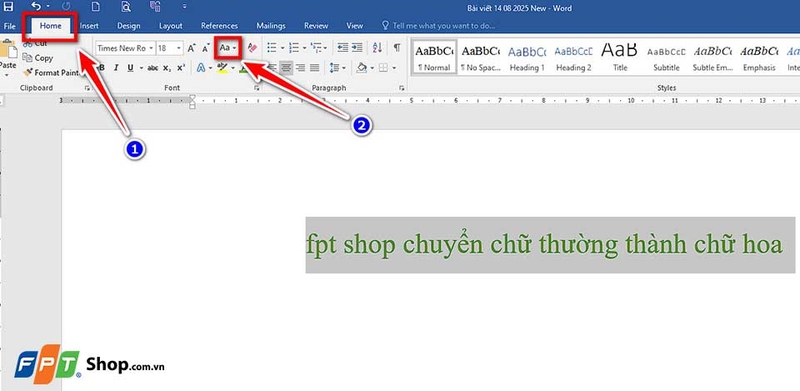The image size is (800, 391).
Task: Apply Shading paint bucket color
Action: (362, 67)
